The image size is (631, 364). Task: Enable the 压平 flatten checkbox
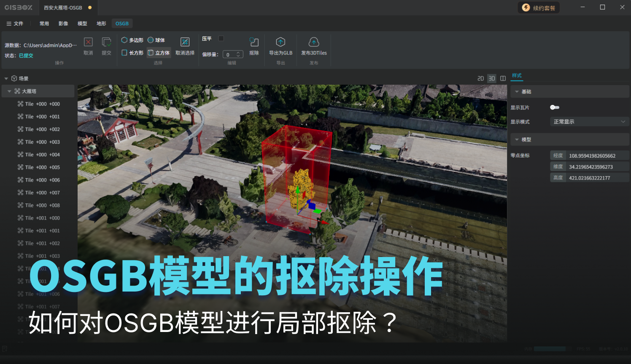(x=221, y=38)
